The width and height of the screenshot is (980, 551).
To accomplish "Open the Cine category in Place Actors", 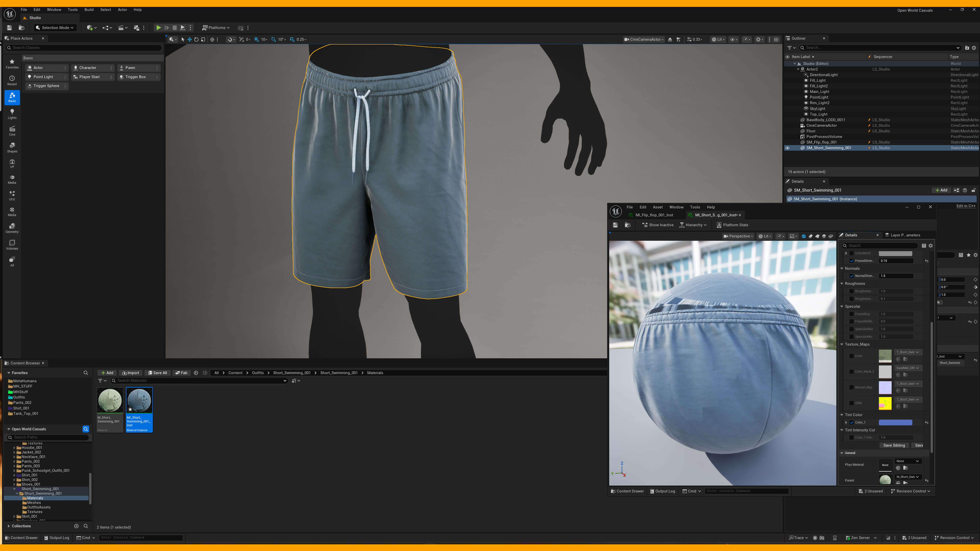I will tap(12, 131).
